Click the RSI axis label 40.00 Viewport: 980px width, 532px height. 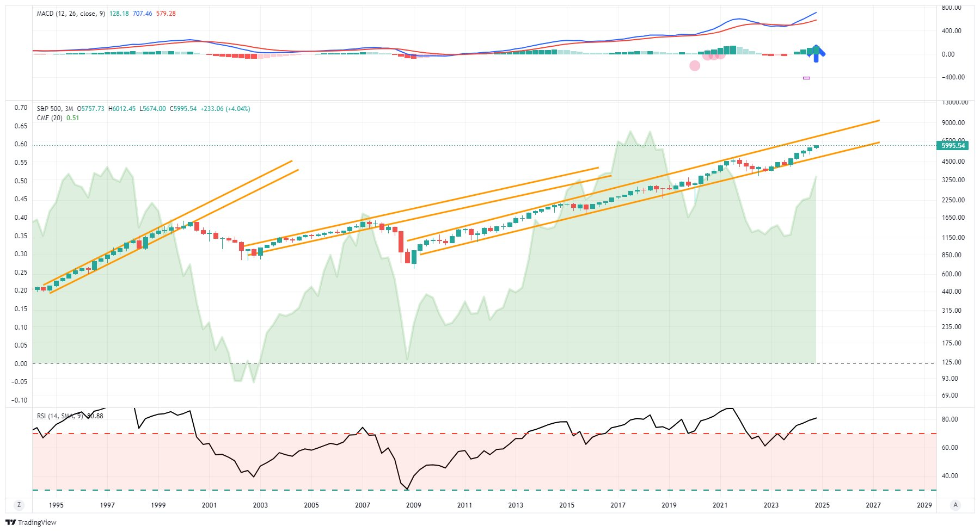pos(950,476)
